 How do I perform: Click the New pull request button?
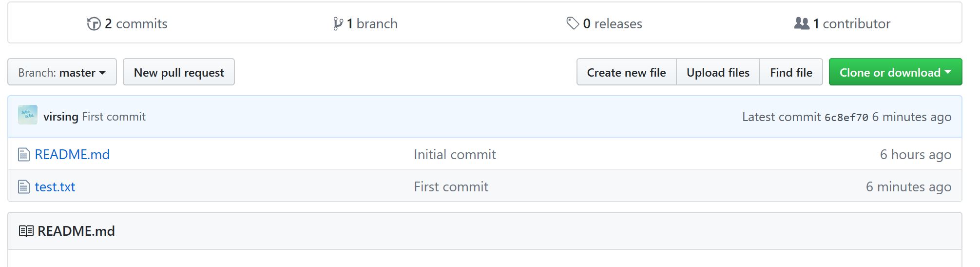point(179,72)
